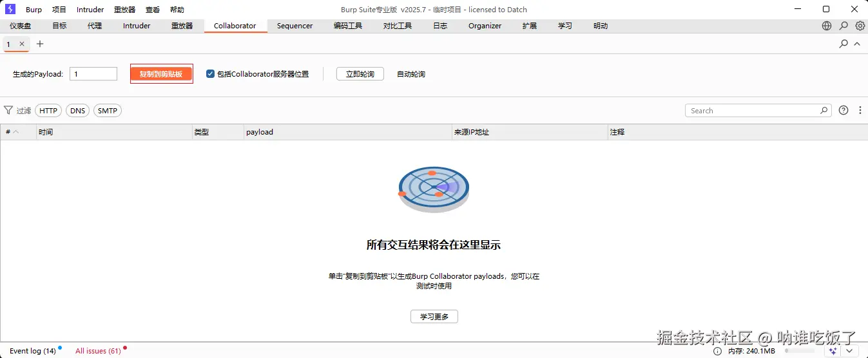Switch to the Sequencer tab

(x=294, y=26)
